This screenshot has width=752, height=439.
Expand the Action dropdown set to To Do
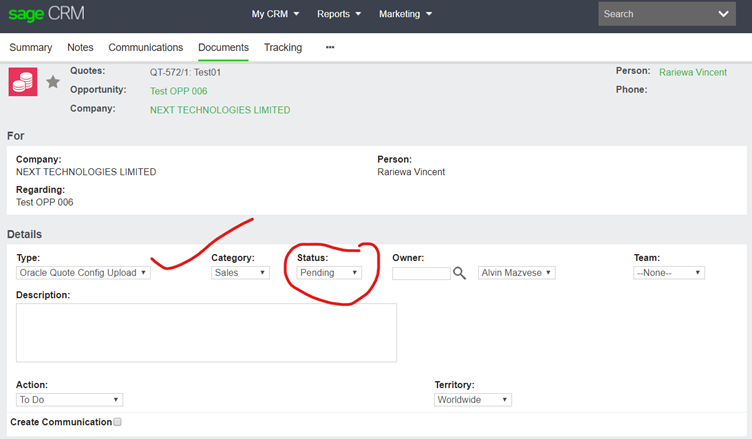[x=69, y=399]
